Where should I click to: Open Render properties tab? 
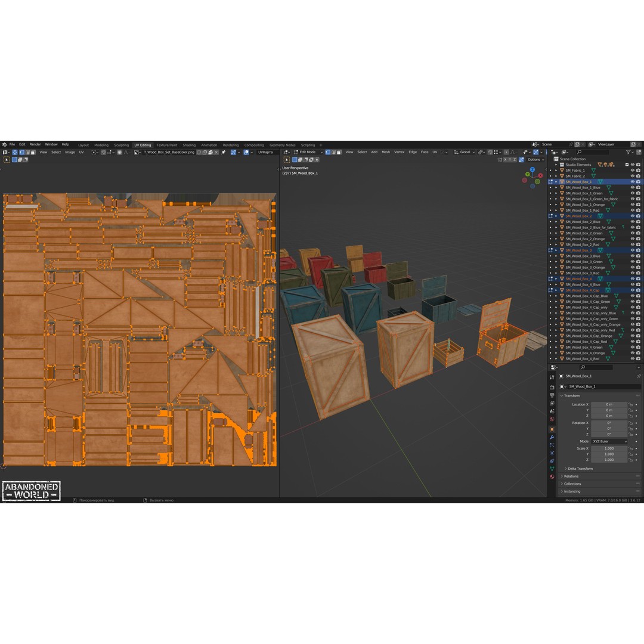click(x=552, y=388)
